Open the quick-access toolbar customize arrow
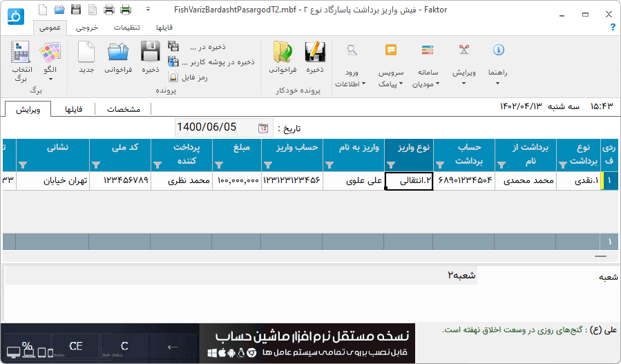This screenshot has height=364, width=621. 148,9
